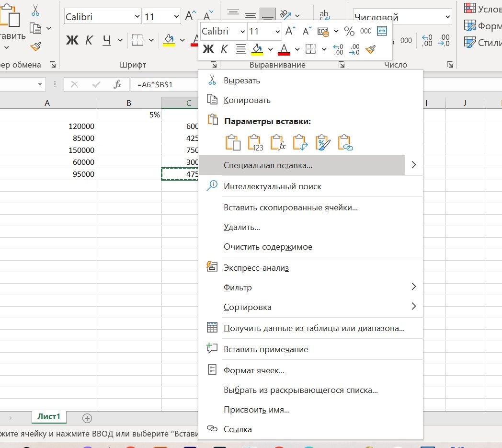The image size is (502, 448).
Task: Expand the Выравнивание group dialog launcher
Action: tap(342, 65)
